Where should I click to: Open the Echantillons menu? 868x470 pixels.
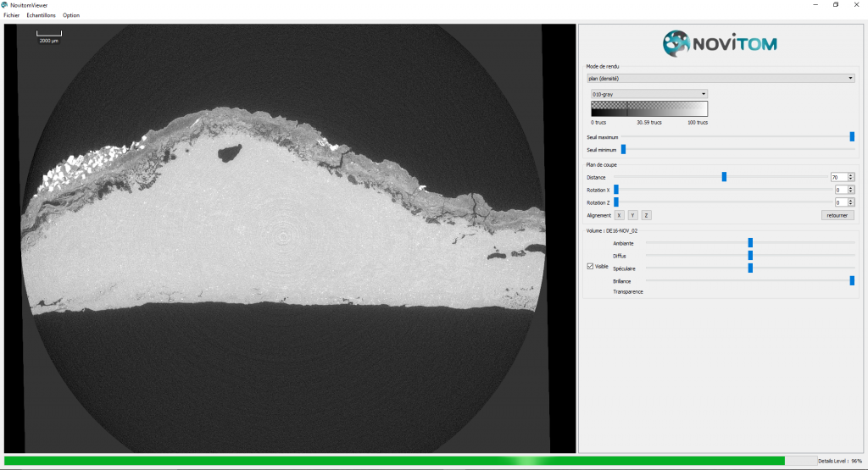point(41,15)
